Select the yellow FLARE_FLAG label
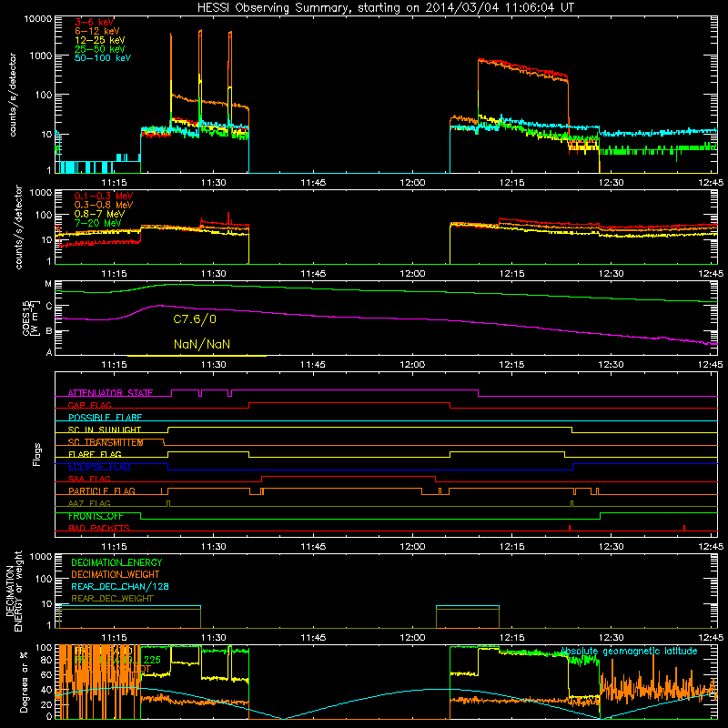This screenshot has height=728, width=728. [x=95, y=454]
